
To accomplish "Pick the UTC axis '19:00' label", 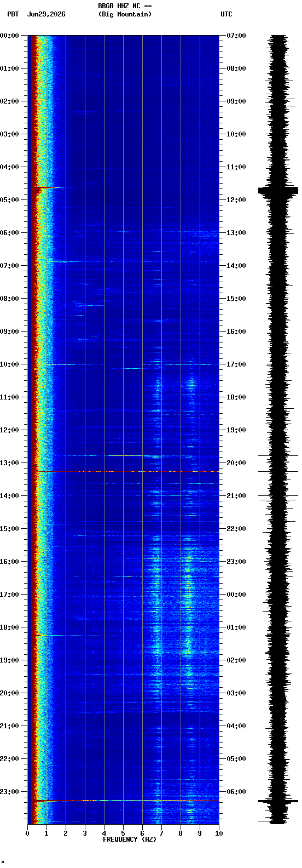I will (x=236, y=430).
